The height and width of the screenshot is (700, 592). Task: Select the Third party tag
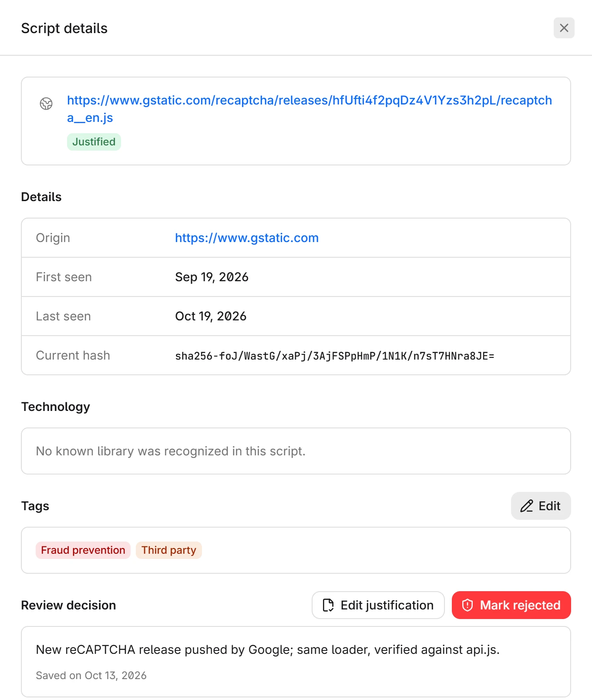[x=169, y=550]
